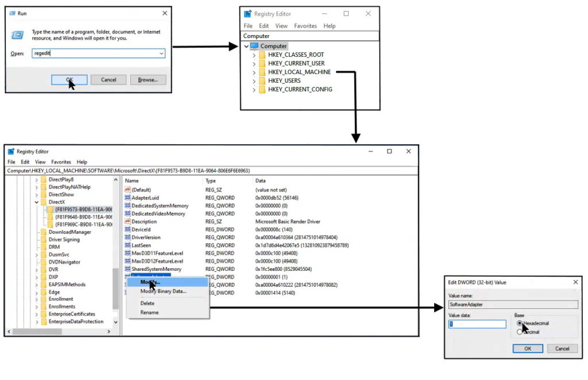Select the {F81F969C-B9D8 key in tree

coord(84,225)
